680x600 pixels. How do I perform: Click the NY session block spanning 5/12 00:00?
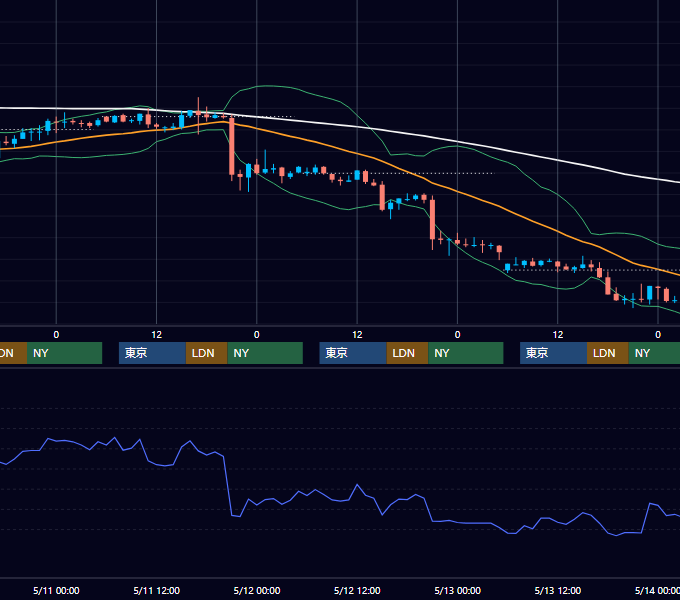coord(265,353)
